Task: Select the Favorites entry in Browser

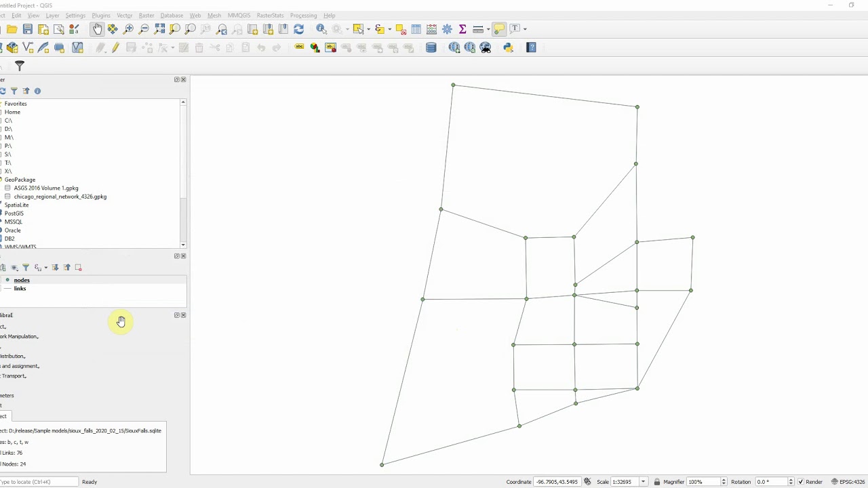Action: [x=16, y=104]
